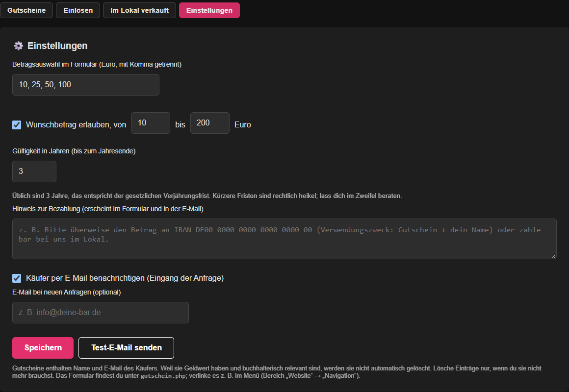The height and width of the screenshot is (392, 569).
Task: Click the Einstellungen section heading text
Action: [x=57, y=46]
